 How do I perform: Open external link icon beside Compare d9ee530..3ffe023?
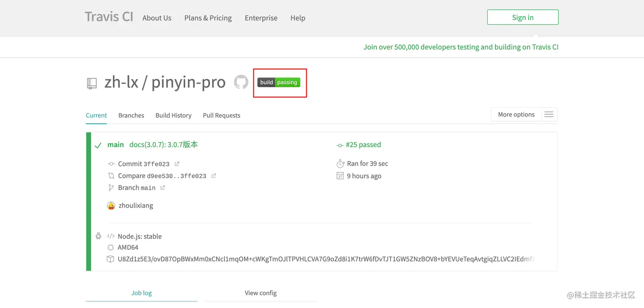coord(213,176)
